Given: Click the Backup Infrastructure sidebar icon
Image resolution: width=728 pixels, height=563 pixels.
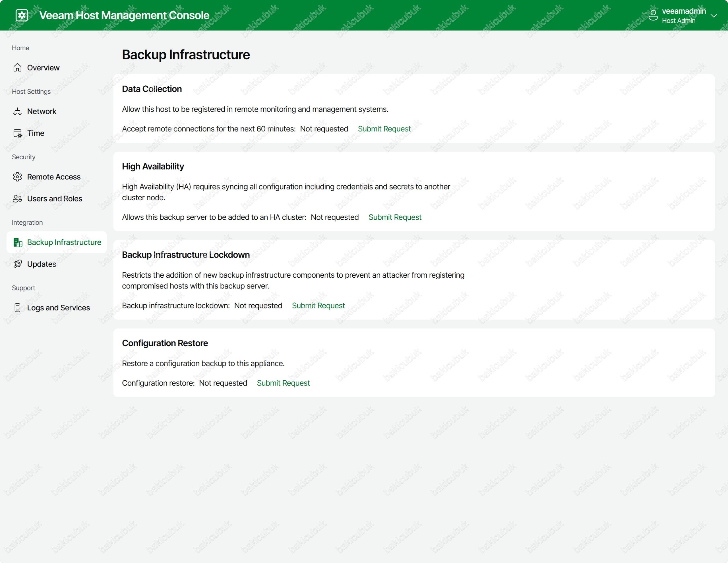Looking at the screenshot, I should [17, 242].
